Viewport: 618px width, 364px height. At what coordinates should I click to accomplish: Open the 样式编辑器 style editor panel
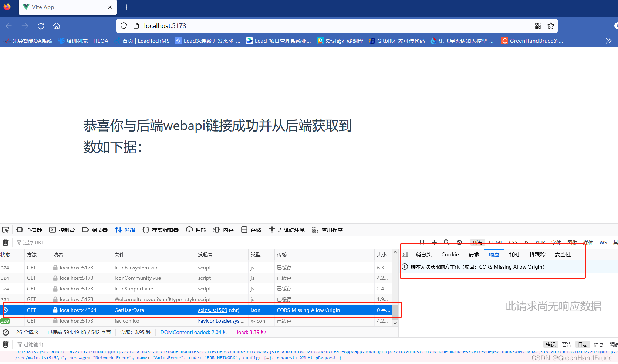(161, 230)
